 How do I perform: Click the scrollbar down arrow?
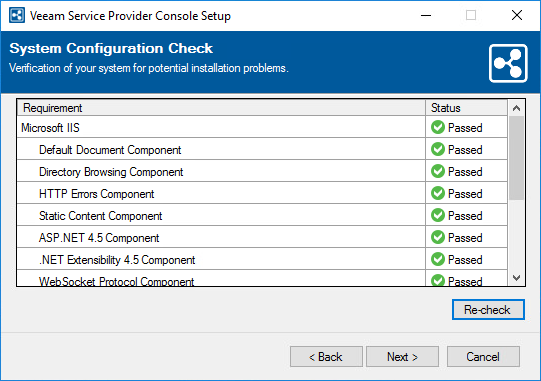[517, 278]
